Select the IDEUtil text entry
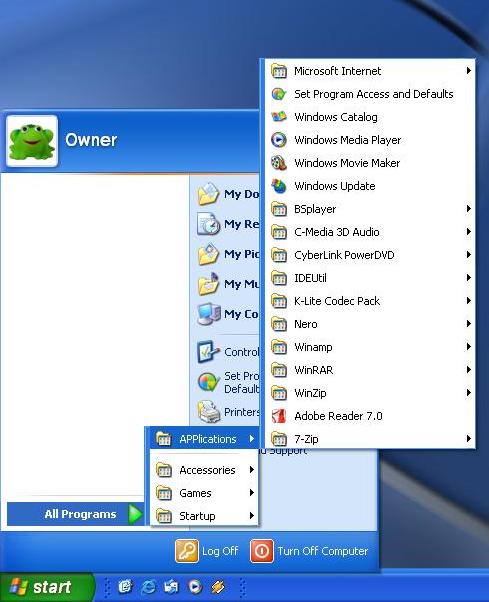Viewport: 489px width, 602px height. tap(310, 278)
